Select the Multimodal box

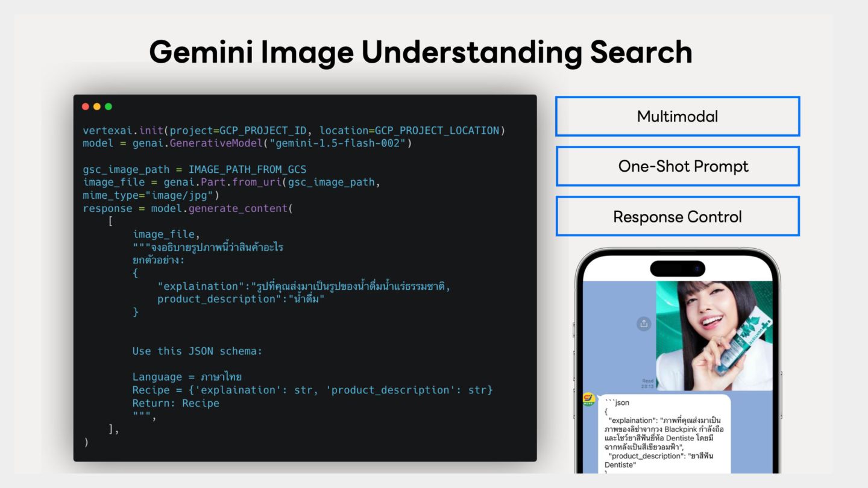tap(678, 116)
